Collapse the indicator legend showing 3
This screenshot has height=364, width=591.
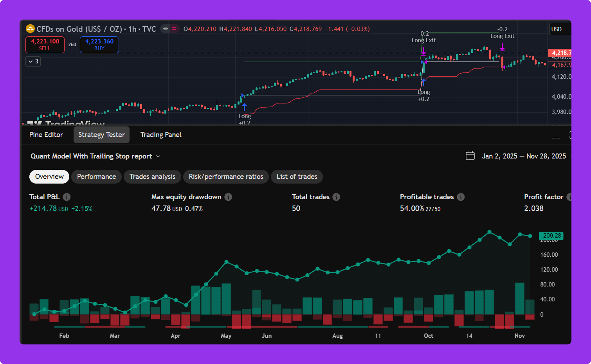33,61
